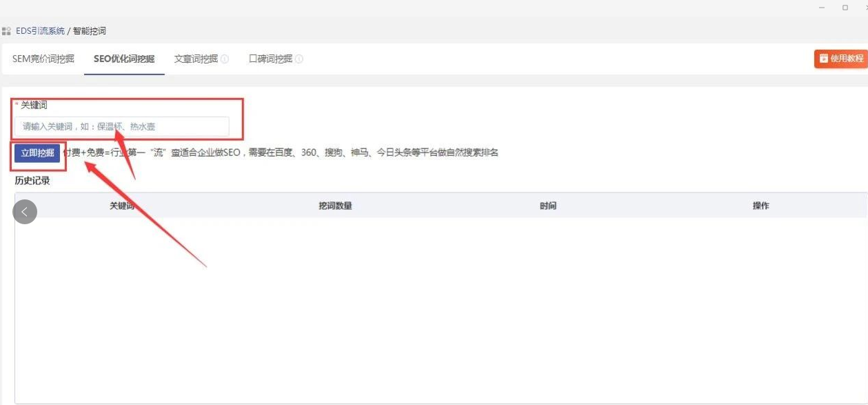The image size is (868, 405).
Task: Click the video icon inside 使用教程 button
Action: [823, 59]
